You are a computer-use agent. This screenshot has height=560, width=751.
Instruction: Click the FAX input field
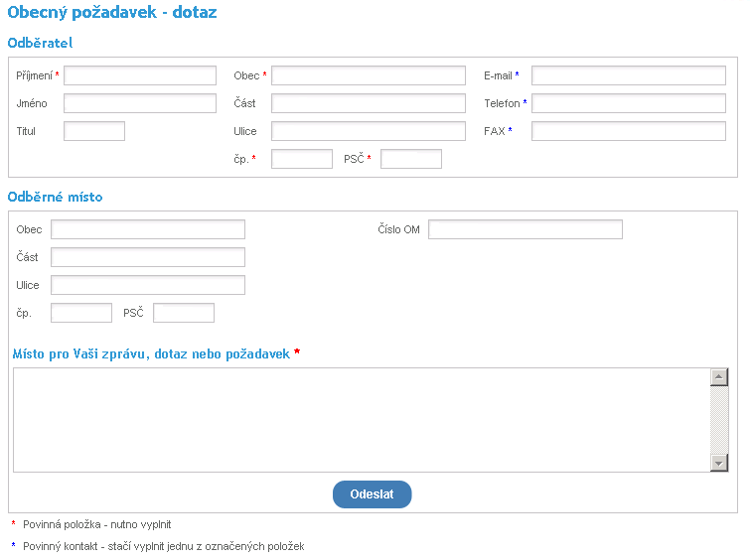pos(628,131)
